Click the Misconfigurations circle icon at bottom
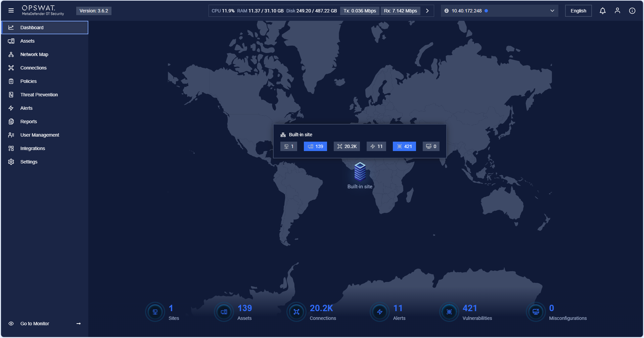 536,312
